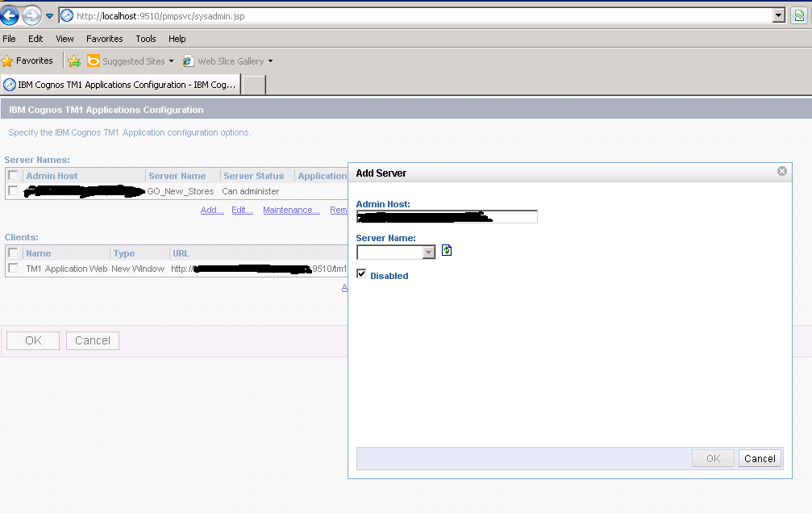Click the browser Back arrow button
The image size is (812, 513).
[10, 15]
